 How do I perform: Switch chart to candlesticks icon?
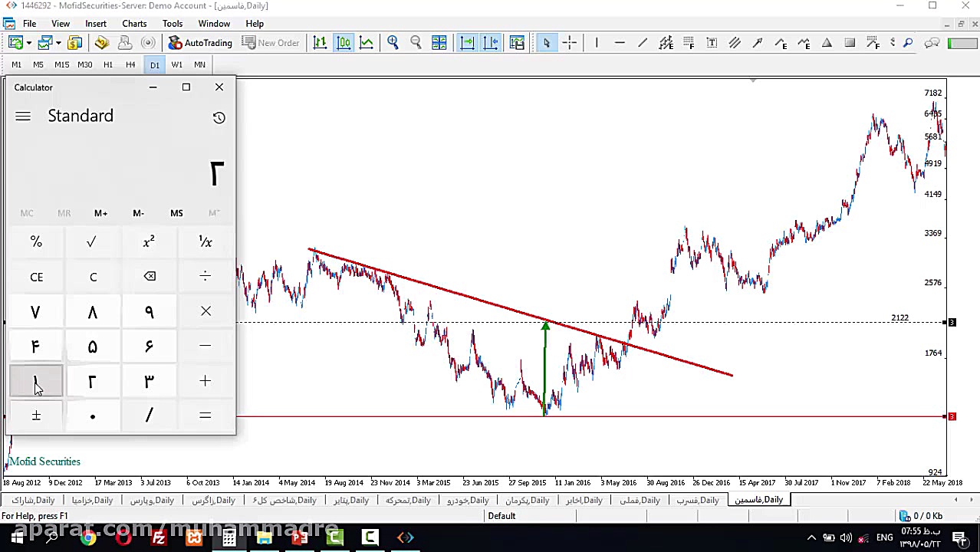click(x=344, y=43)
